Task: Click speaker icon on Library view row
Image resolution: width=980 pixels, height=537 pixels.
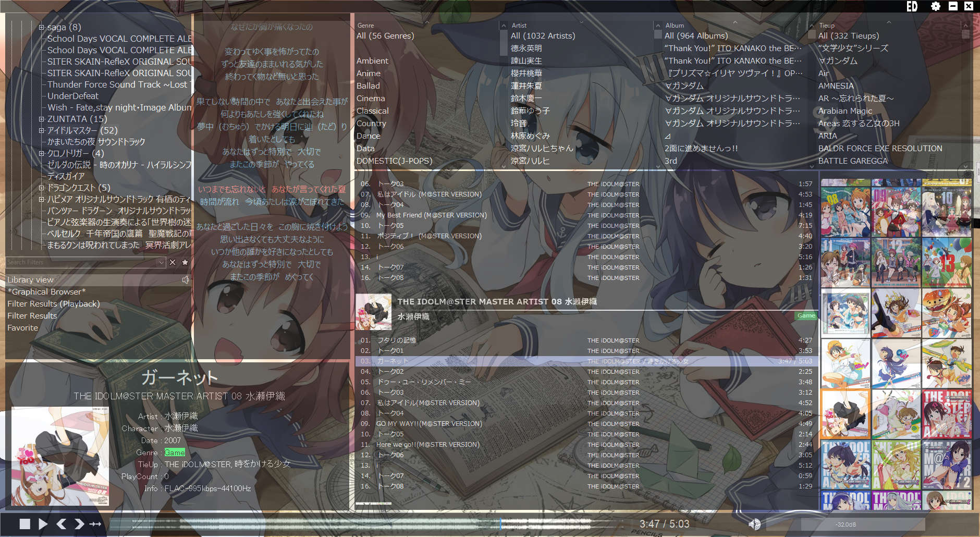Action: point(186,280)
